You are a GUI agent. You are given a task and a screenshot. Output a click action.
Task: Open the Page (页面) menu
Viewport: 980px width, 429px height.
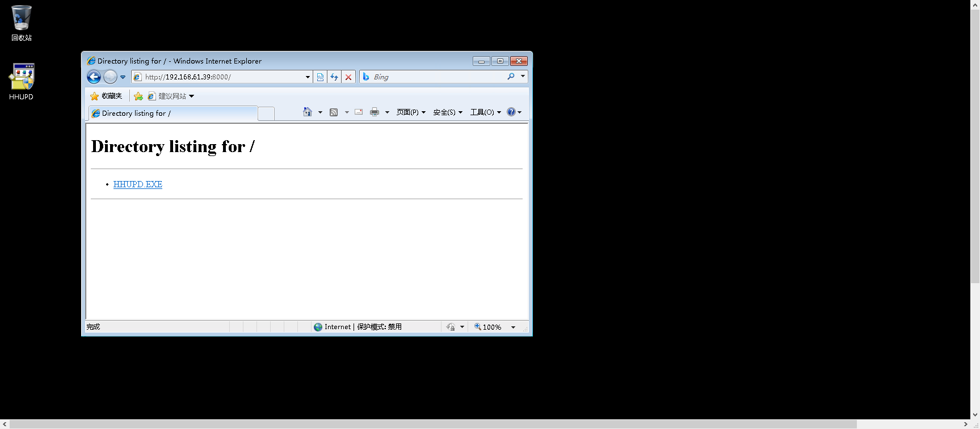(x=411, y=112)
